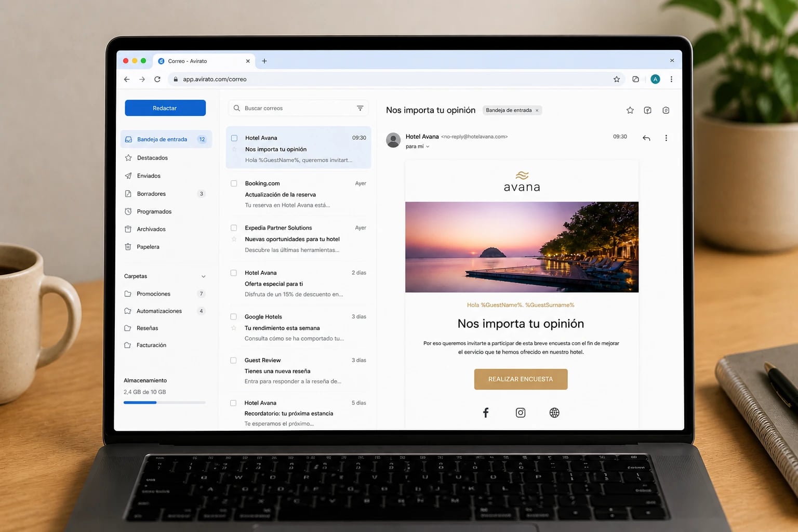
Task: Open the Enviados folder
Action: pyautogui.click(x=166, y=176)
